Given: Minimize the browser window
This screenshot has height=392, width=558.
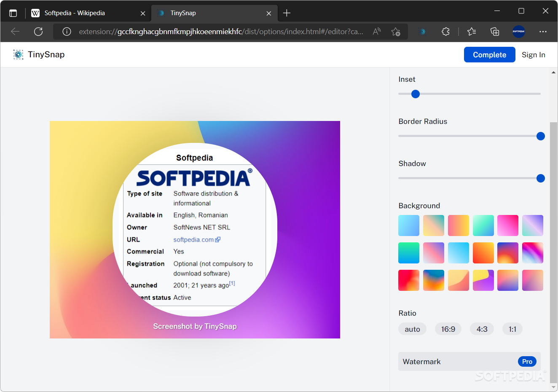Looking at the screenshot, I should tap(497, 11).
